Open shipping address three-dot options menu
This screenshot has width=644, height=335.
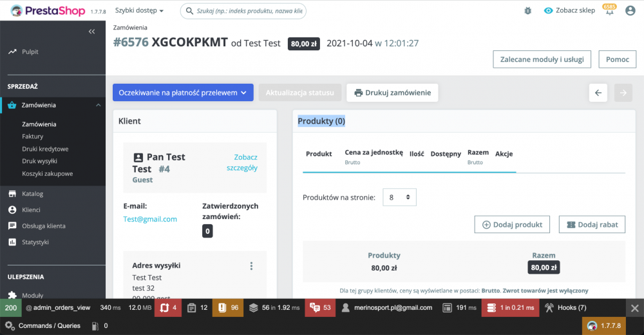click(x=251, y=266)
